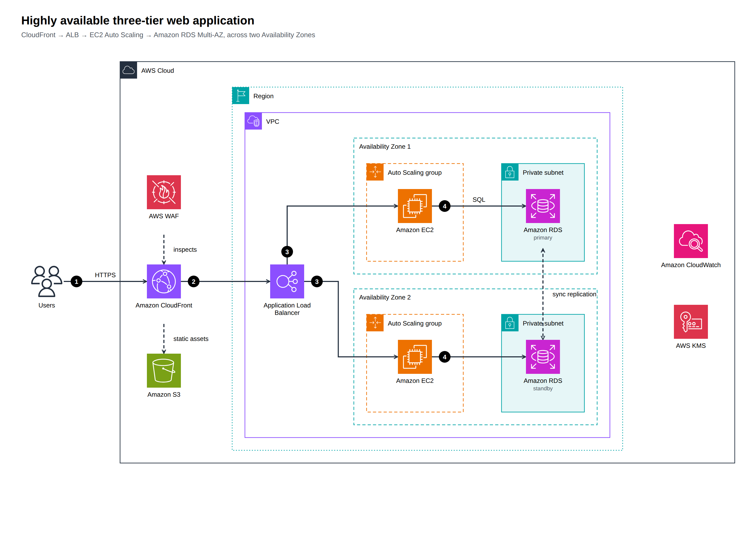Select the 'SQL' connection label
The image size is (756, 548).
click(479, 200)
